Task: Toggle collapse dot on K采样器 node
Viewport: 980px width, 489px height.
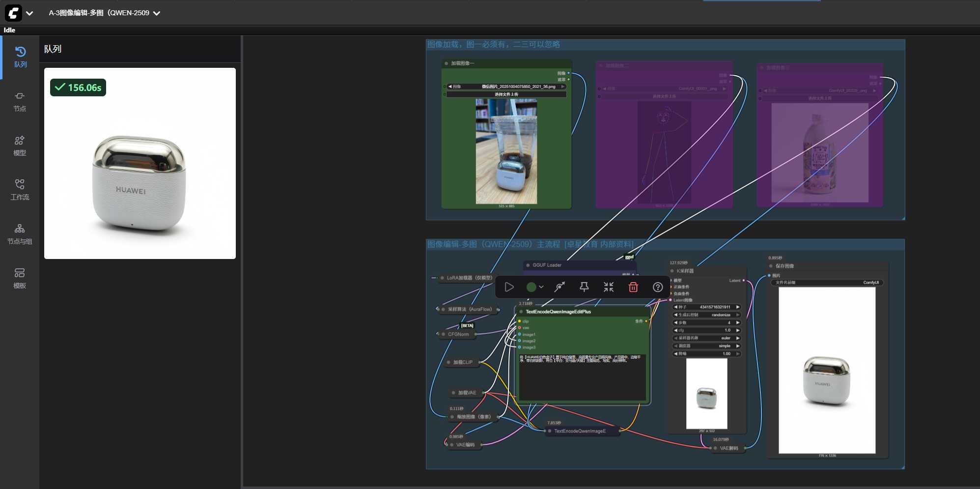Action: [672, 271]
